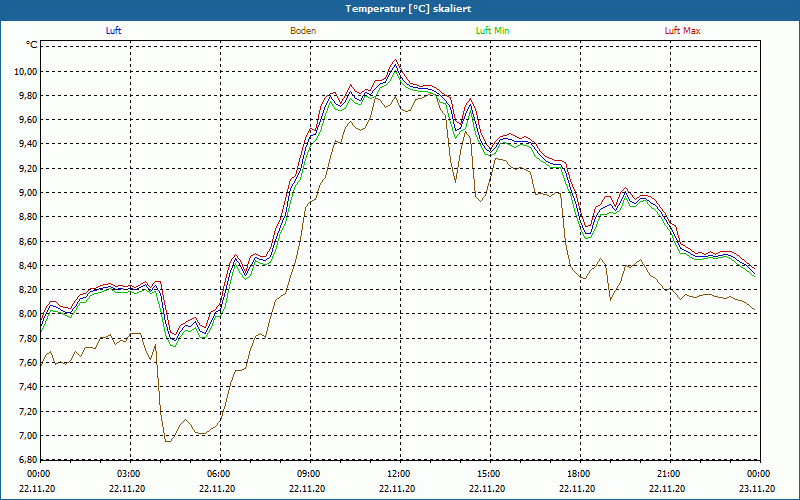The image size is (800, 500).
Task: Click the 7,20 Y-axis value
Action: pyautogui.click(x=29, y=411)
